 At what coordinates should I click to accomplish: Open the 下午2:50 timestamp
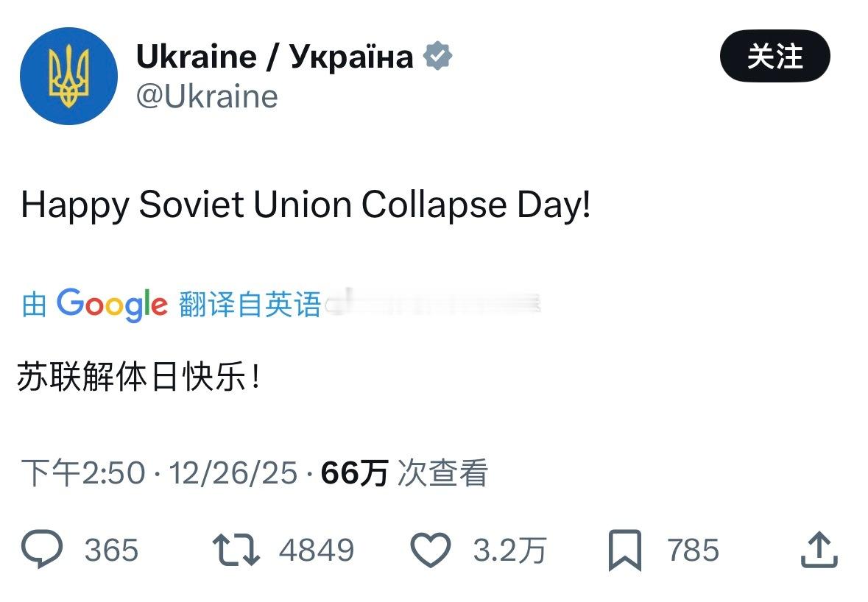[82, 473]
